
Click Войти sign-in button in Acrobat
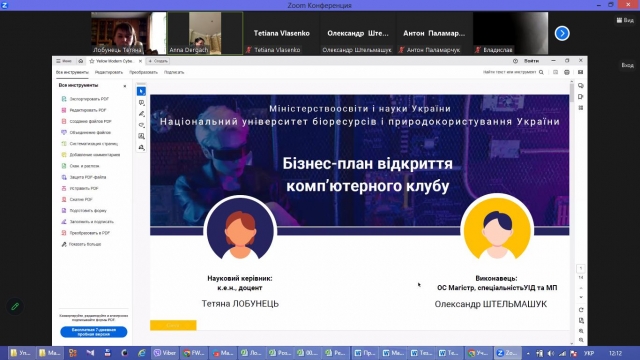(531, 61)
